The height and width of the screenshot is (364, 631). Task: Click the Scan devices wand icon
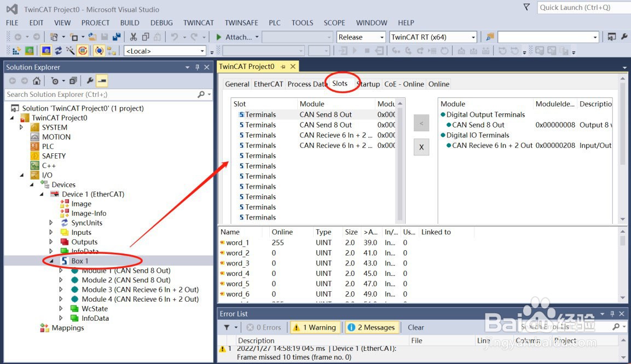point(71,51)
